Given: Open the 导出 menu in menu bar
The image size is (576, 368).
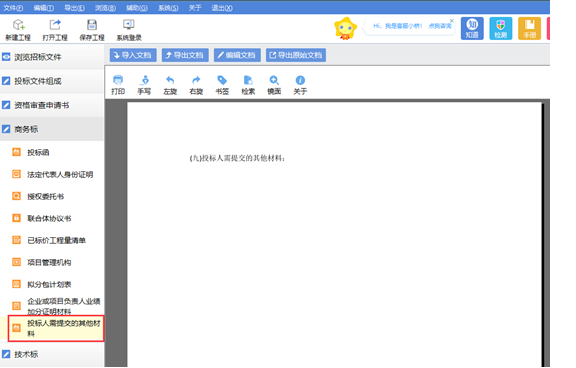Looking at the screenshot, I should click(75, 8).
